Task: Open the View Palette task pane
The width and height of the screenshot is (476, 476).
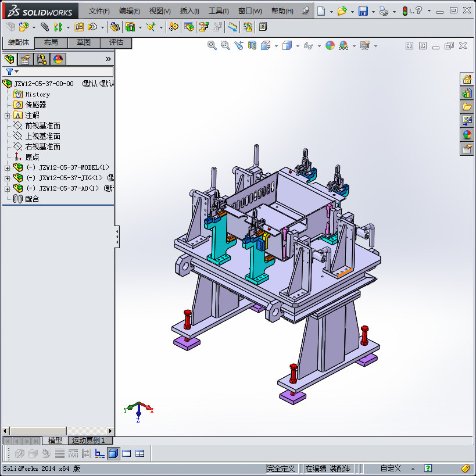Action: point(467,121)
